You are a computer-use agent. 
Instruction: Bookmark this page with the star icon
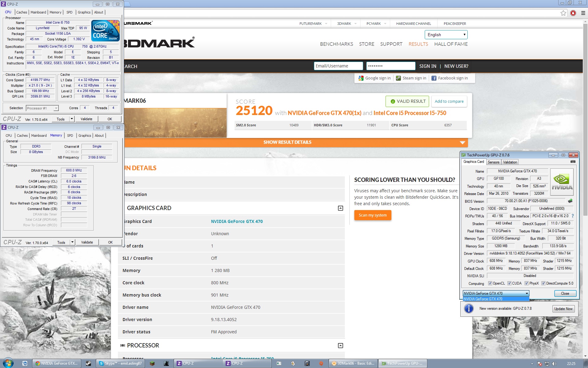click(x=563, y=13)
